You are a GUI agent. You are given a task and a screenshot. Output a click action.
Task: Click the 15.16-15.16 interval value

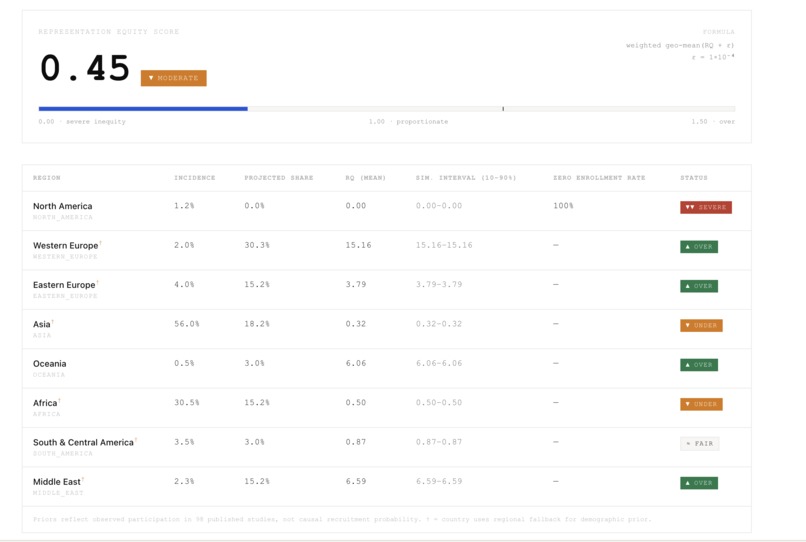tap(444, 245)
